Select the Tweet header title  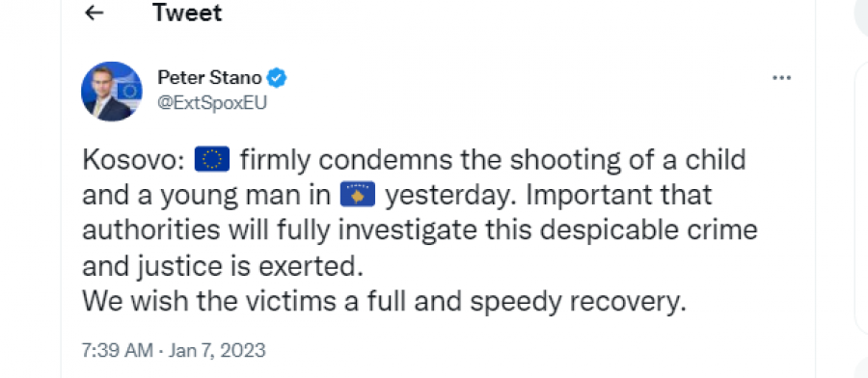click(x=187, y=13)
